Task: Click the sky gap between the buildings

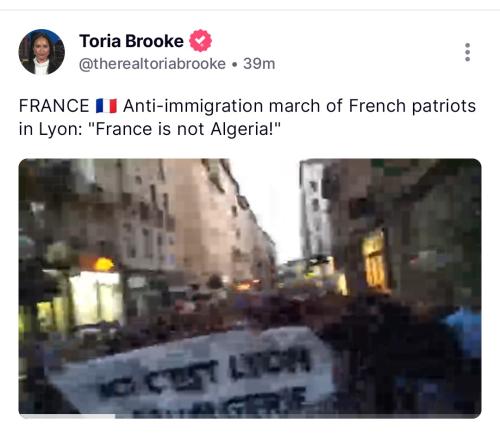Action: (x=270, y=207)
